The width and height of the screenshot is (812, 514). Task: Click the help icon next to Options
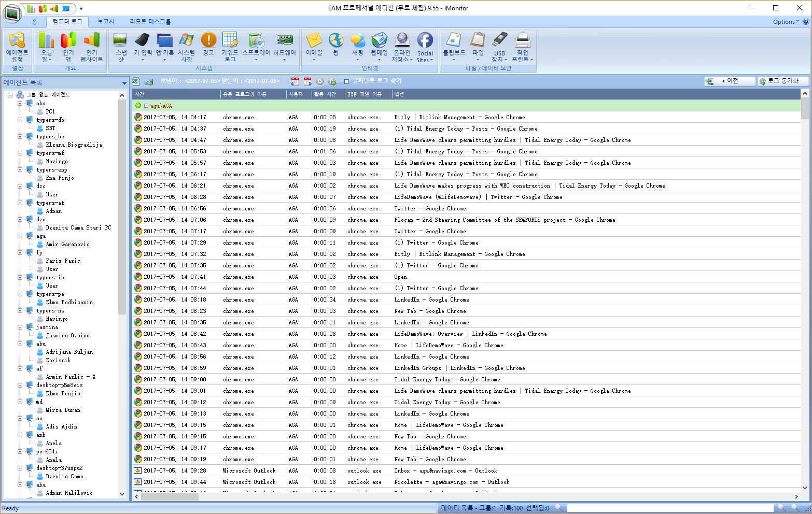(806, 22)
